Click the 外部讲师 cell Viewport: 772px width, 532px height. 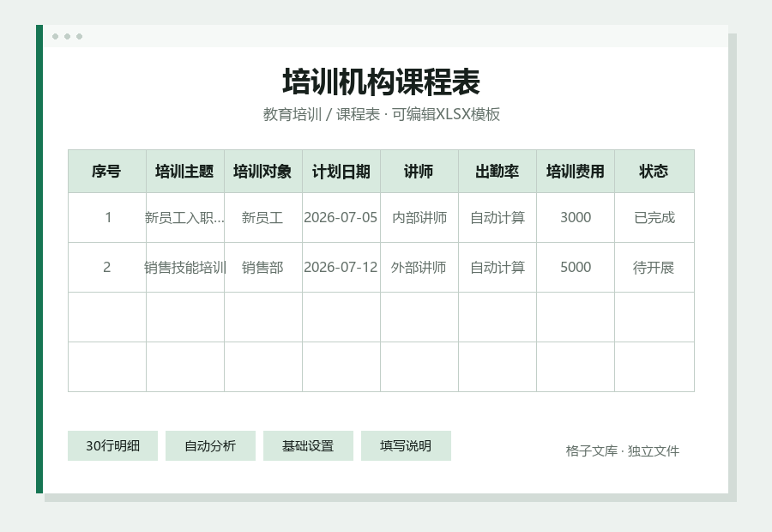(x=419, y=268)
